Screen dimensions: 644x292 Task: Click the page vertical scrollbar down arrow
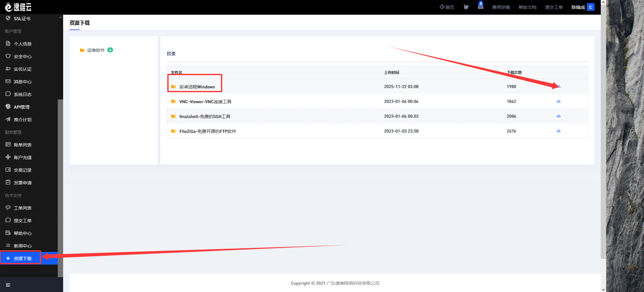click(603, 289)
